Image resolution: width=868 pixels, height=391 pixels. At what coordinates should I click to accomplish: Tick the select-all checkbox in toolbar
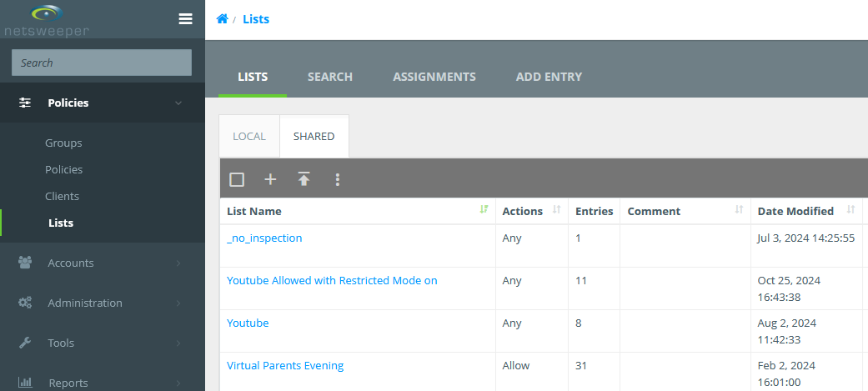tap(237, 179)
